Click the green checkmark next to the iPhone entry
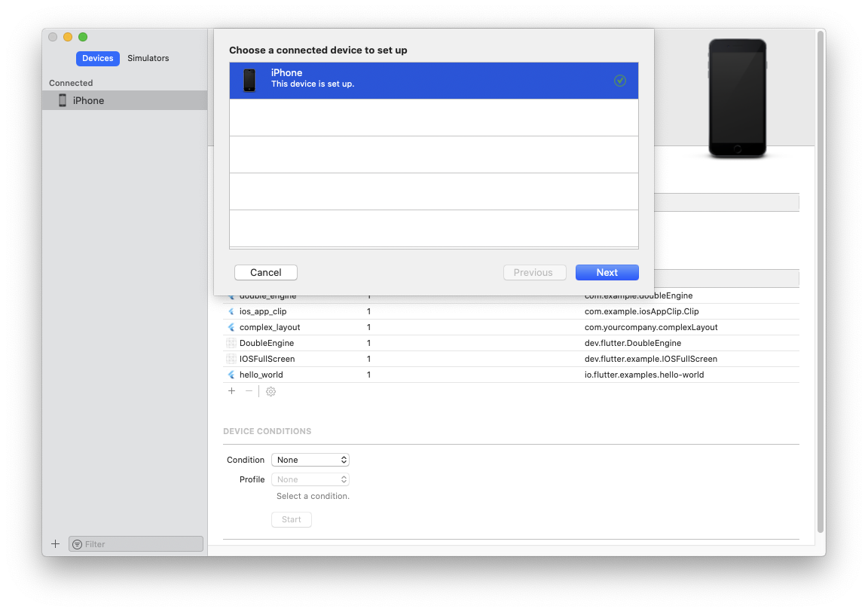 (x=620, y=80)
